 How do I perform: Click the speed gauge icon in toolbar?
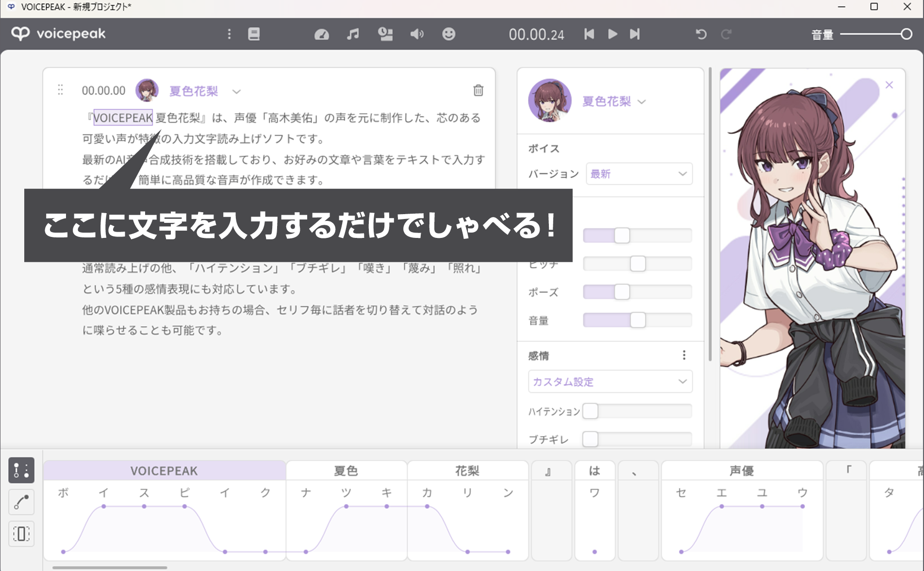pyautogui.click(x=322, y=34)
